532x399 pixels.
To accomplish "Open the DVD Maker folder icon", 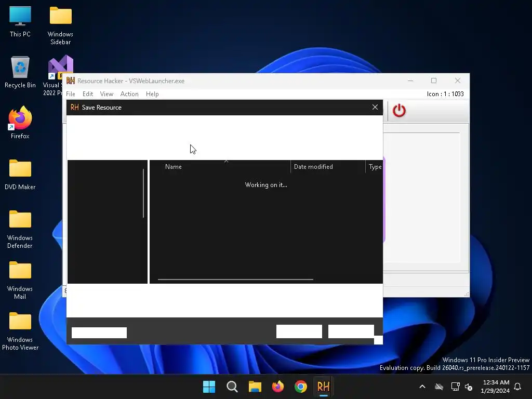I will click(x=20, y=175).
